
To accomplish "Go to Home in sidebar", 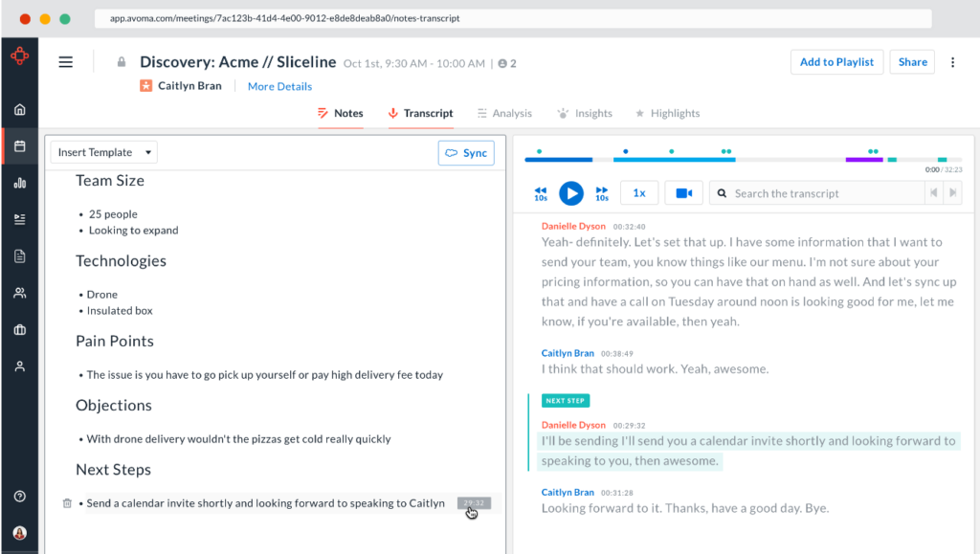I will (20, 109).
